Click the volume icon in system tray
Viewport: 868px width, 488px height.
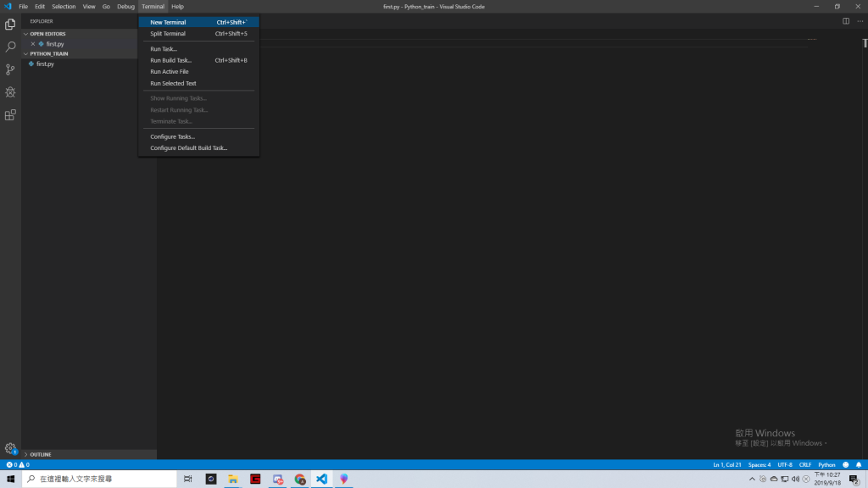tap(795, 480)
